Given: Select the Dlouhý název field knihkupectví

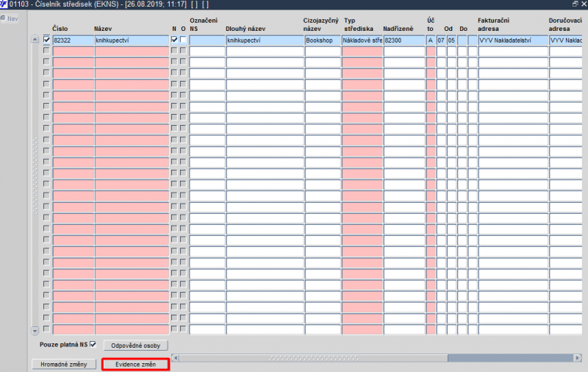Looking at the screenshot, I should pyautogui.click(x=265, y=40).
